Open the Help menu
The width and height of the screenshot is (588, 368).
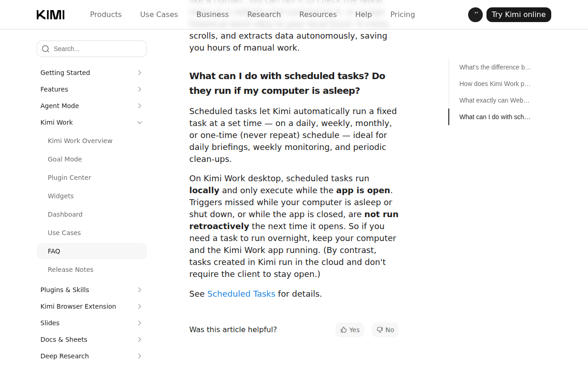[363, 15]
